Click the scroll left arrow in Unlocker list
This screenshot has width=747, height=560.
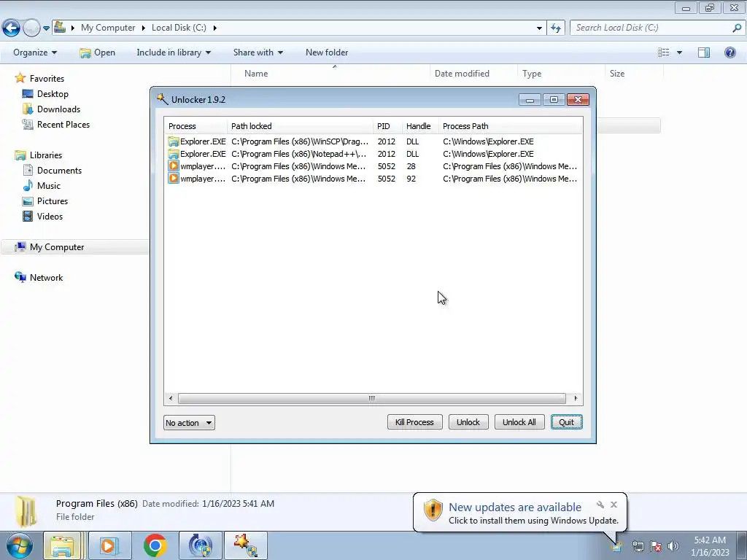click(x=171, y=398)
